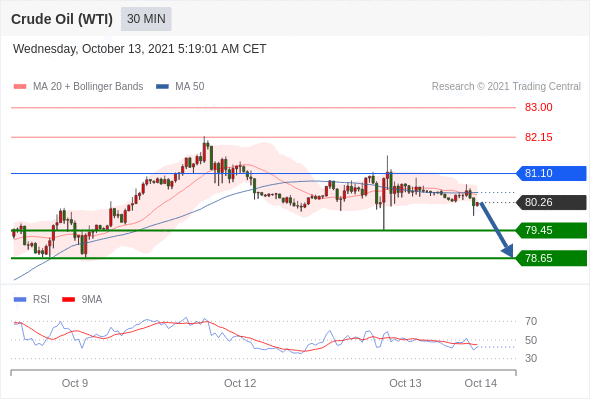Click the Crude Oil (WTI) title
This screenshot has width=590, height=400.
62,19
